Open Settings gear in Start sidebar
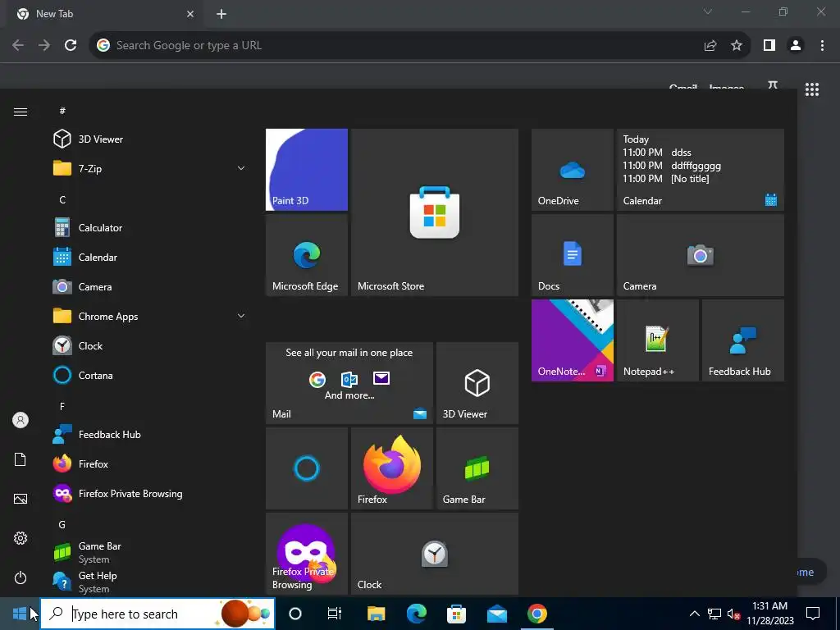 click(x=21, y=538)
